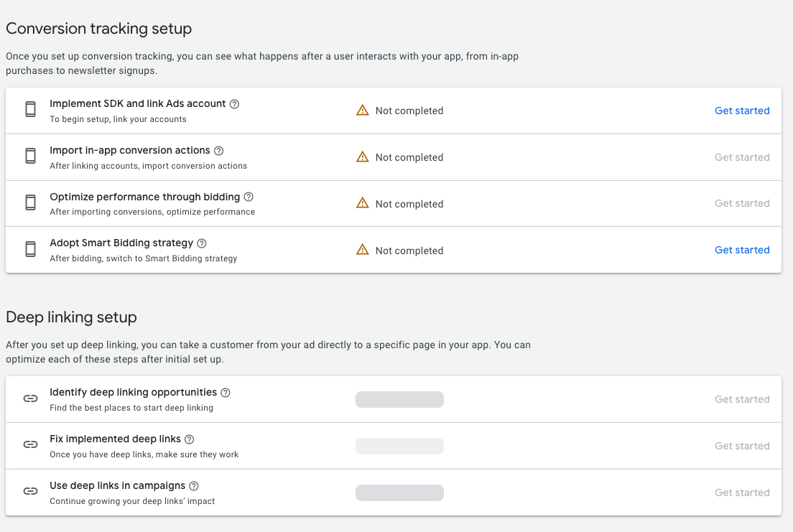Click help icon beside Adopt Smart Bidding strategy
Viewport: 793px width, 532px height.
tap(202, 243)
